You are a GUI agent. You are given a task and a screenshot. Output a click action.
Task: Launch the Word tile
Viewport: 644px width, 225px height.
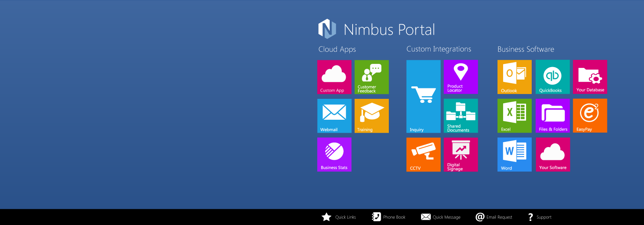514,155
